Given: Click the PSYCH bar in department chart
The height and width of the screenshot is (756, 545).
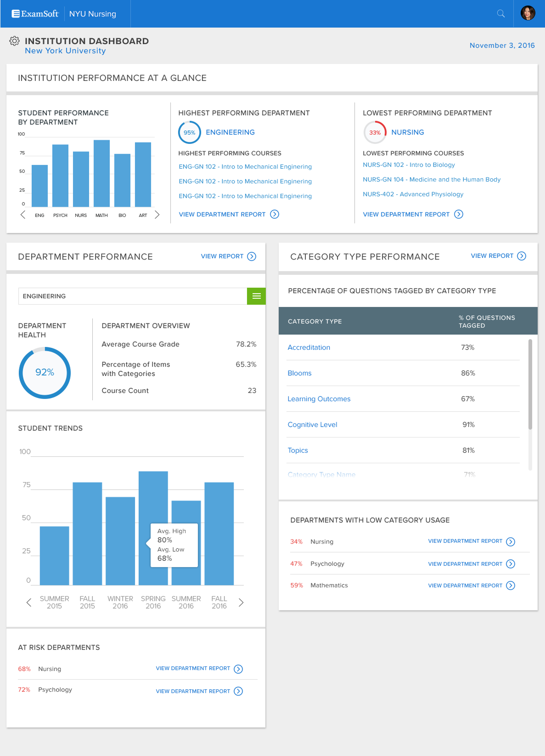Looking at the screenshot, I should pyautogui.click(x=60, y=176).
